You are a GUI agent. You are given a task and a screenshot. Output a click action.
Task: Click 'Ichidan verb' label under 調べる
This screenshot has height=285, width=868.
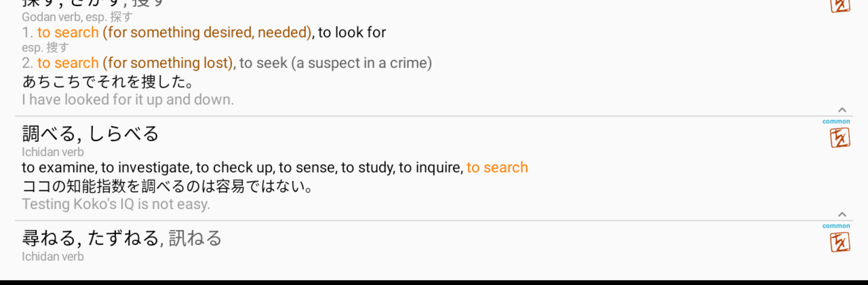coord(53,152)
